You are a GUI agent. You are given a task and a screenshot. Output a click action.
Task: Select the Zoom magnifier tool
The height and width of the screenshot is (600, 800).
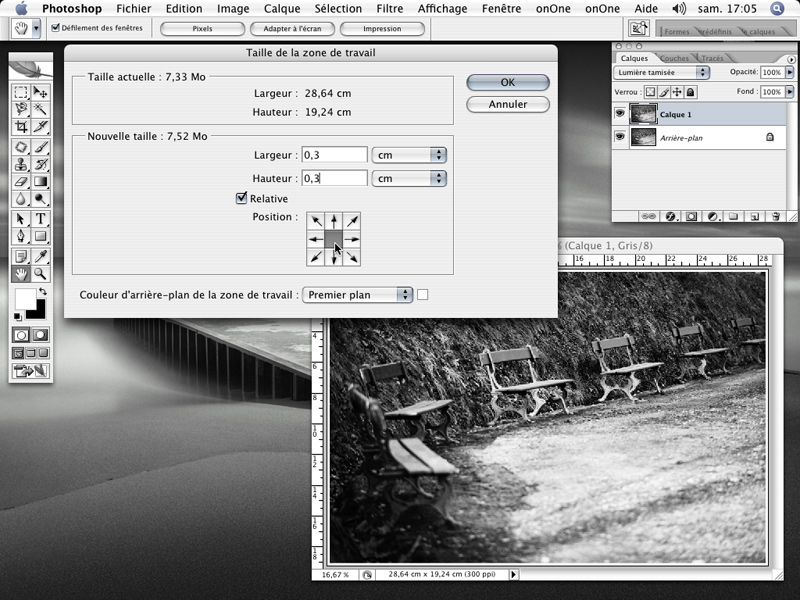(40, 274)
